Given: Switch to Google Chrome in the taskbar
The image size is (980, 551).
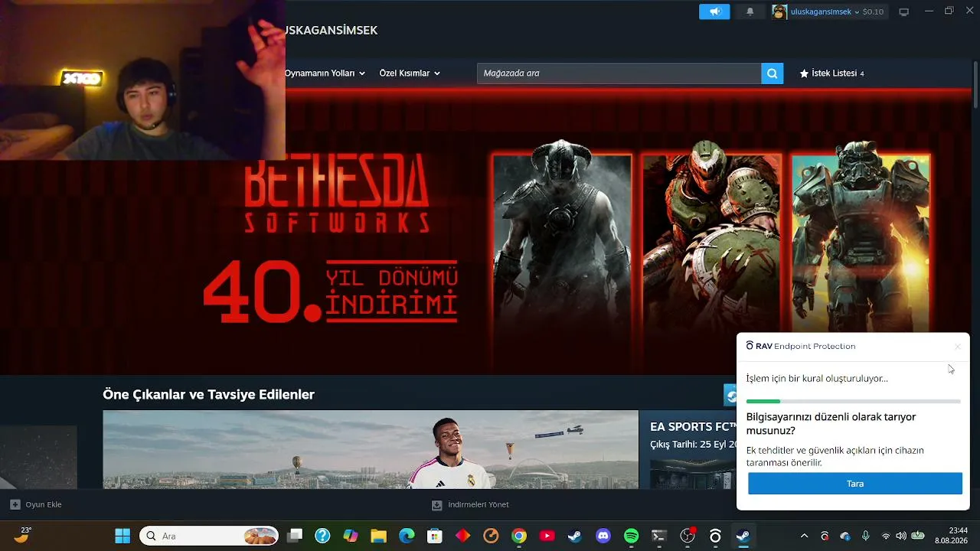Looking at the screenshot, I should pyautogui.click(x=519, y=536).
